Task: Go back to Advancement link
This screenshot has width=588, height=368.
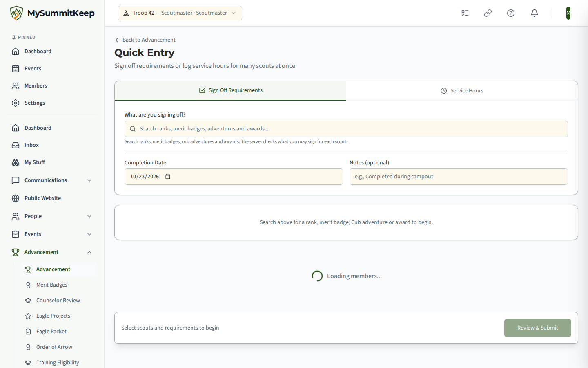Action: pyautogui.click(x=145, y=40)
